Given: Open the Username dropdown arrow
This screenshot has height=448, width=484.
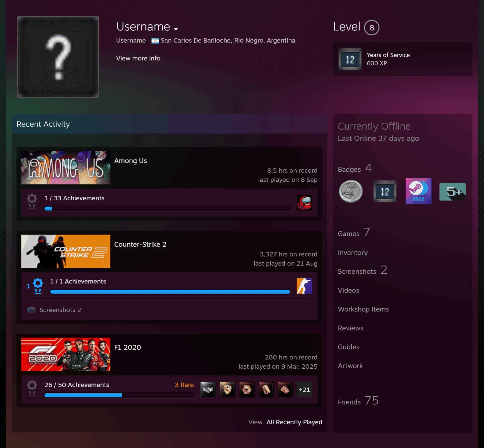Looking at the screenshot, I should coord(176,29).
